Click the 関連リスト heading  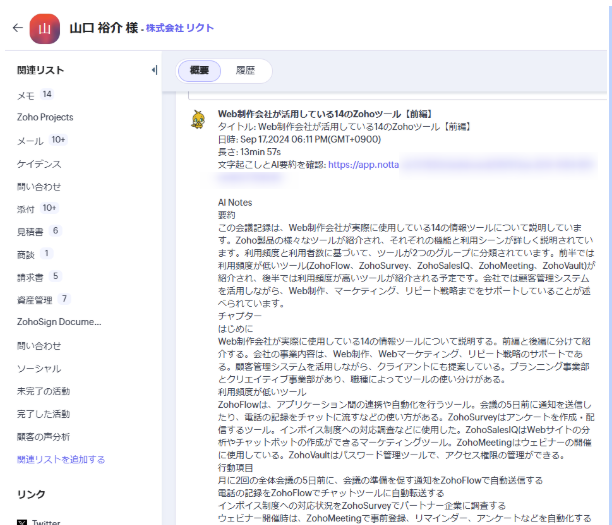(41, 70)
